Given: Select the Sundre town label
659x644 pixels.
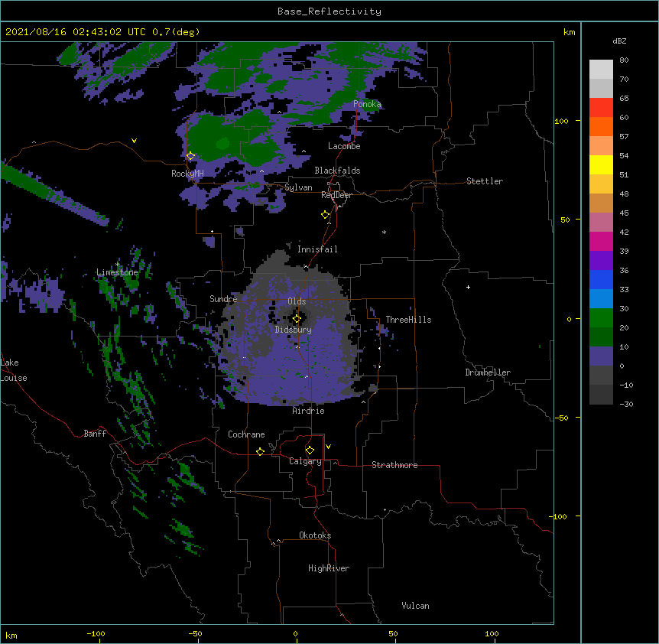Looking at the screenshot, I should click(x=223, y=299).
